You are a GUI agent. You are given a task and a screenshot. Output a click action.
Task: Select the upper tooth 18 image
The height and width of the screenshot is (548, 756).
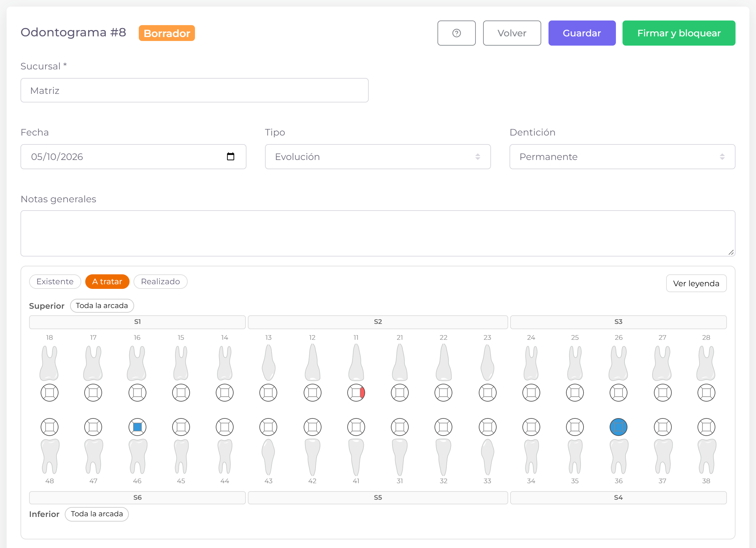click(49, 363)
